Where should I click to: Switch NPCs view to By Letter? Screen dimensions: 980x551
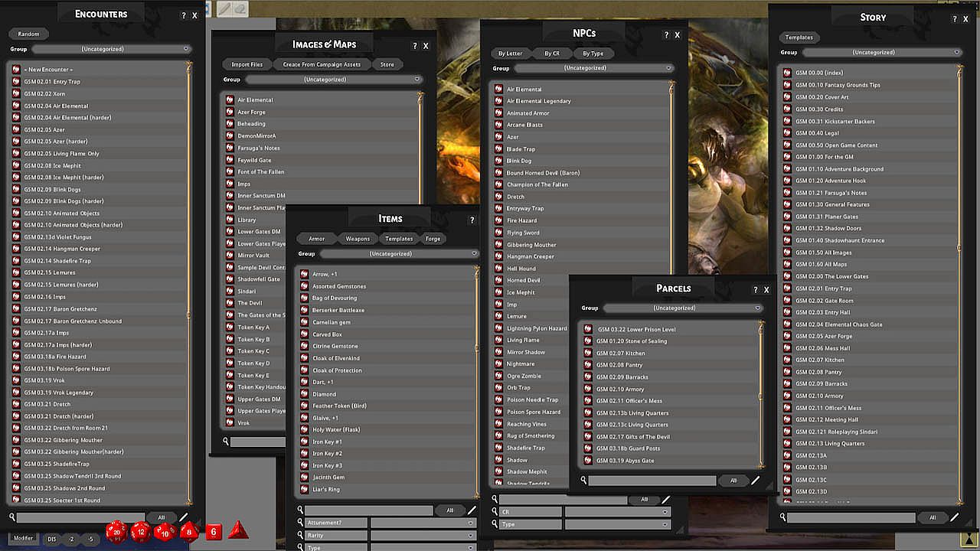click(511, 54)
